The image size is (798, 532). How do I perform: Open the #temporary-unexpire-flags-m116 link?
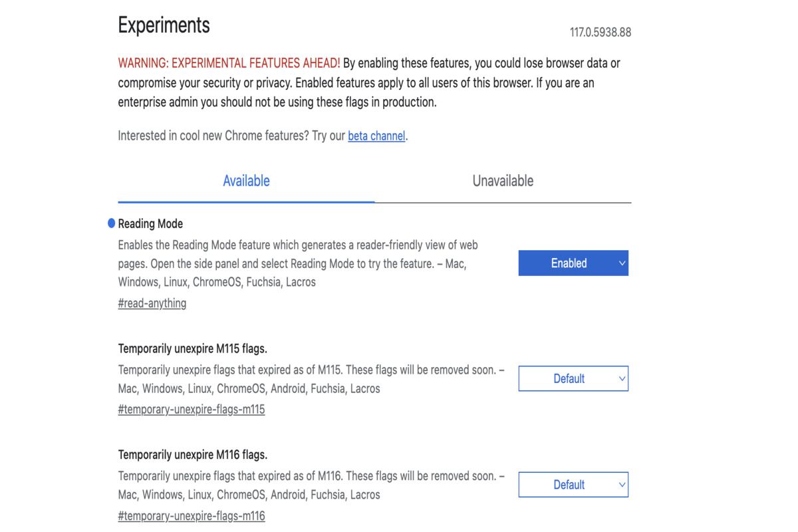pos(192,516)
